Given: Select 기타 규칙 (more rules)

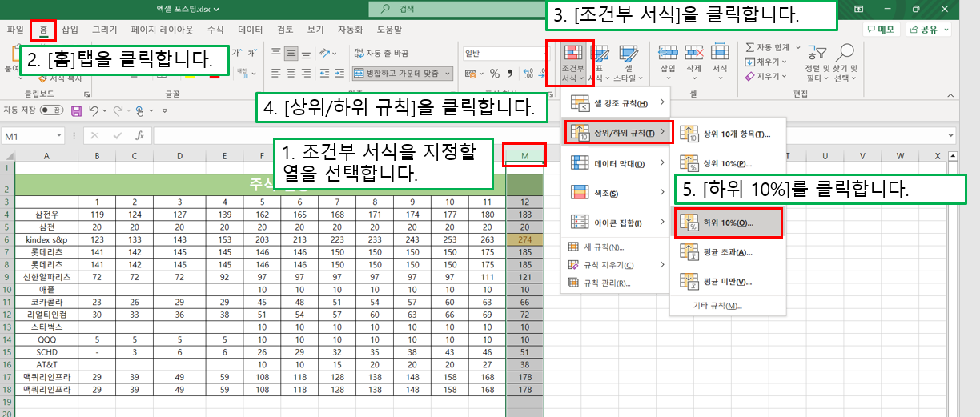Looking at the screenshot, I should pos(728,306).
